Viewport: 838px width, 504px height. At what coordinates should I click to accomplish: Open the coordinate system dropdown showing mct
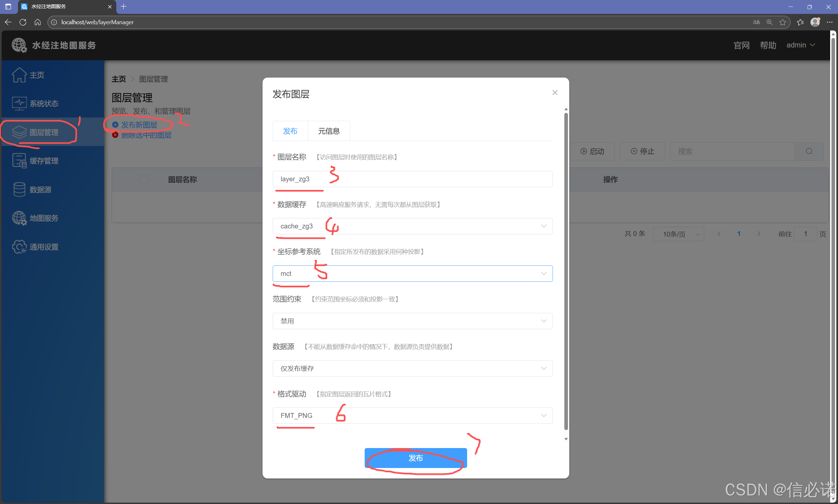click(412, 273)
